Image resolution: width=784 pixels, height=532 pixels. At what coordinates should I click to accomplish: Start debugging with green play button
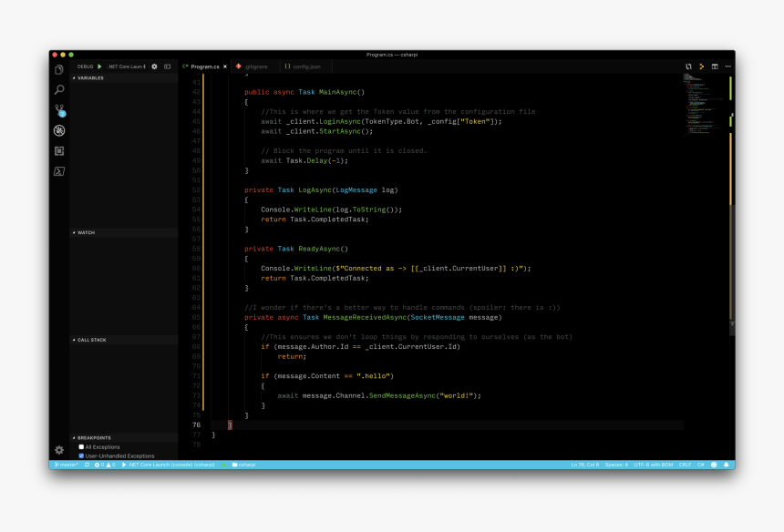(99, 66)
